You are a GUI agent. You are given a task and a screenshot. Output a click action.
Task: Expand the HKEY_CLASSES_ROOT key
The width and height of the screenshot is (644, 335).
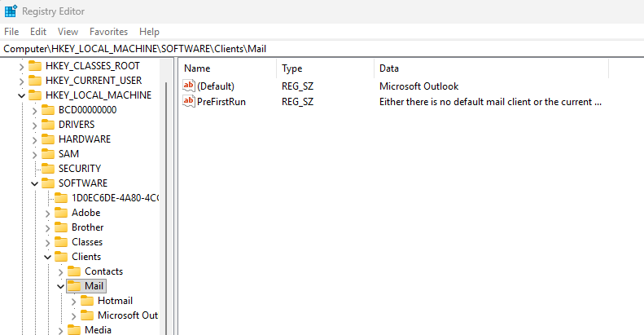click(21, 67)
